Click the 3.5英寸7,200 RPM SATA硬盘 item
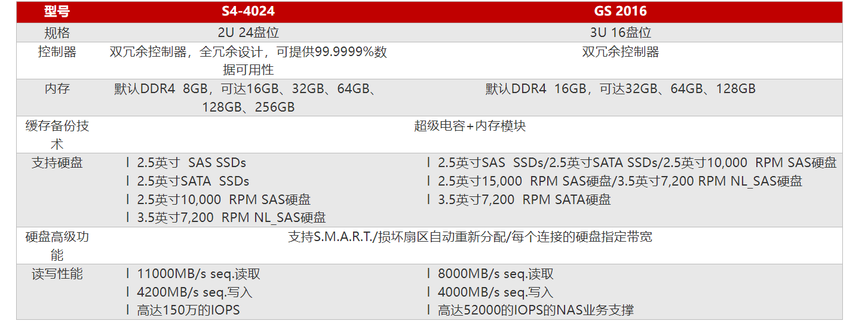Image resolution: width=868 pixels, height=330 pixels. [x=524, y=200]
